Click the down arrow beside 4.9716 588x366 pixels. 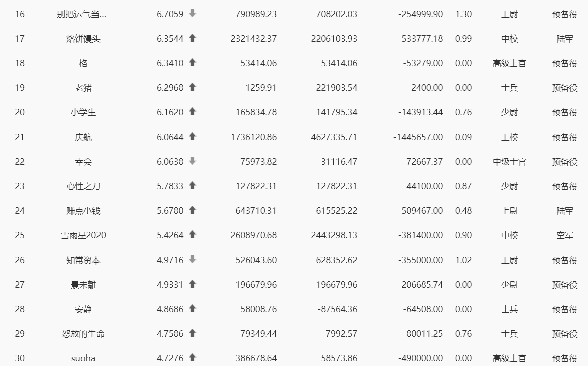pos(192,259)
